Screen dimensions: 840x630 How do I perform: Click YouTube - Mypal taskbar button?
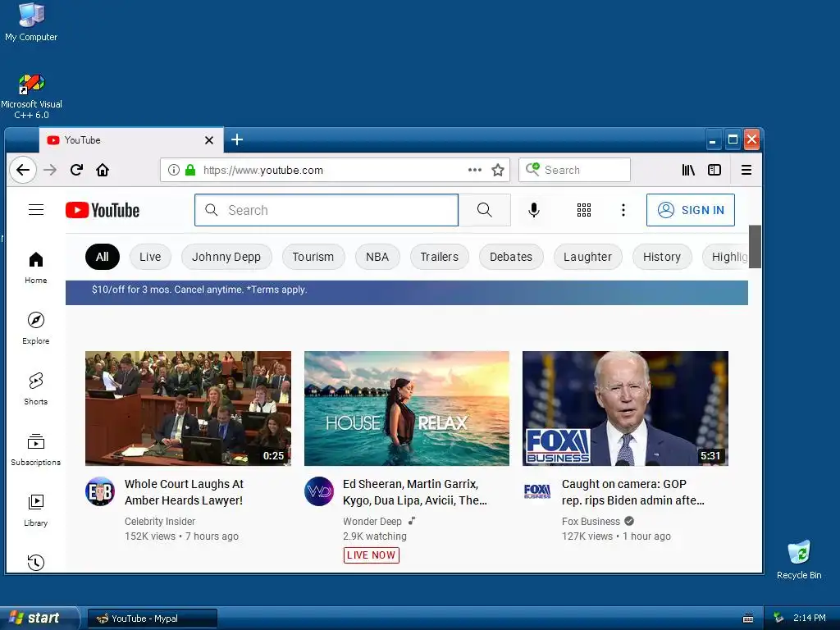click(x=152, y=619)
